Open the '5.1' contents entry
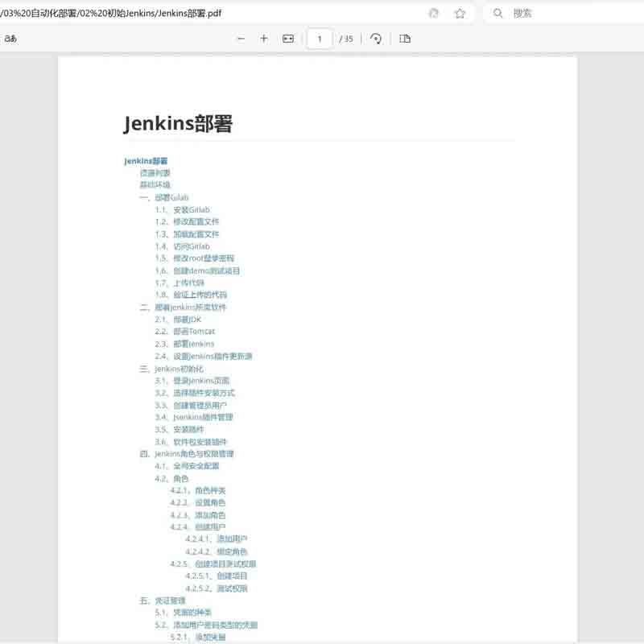This screenshot has width=644, height=644. pos(184,613)
